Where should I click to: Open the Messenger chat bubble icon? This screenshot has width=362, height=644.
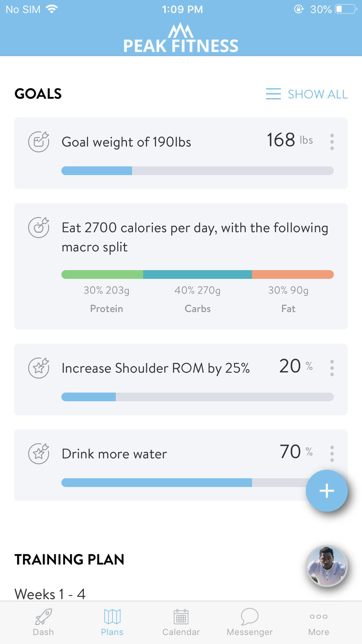tap(249, 616)
